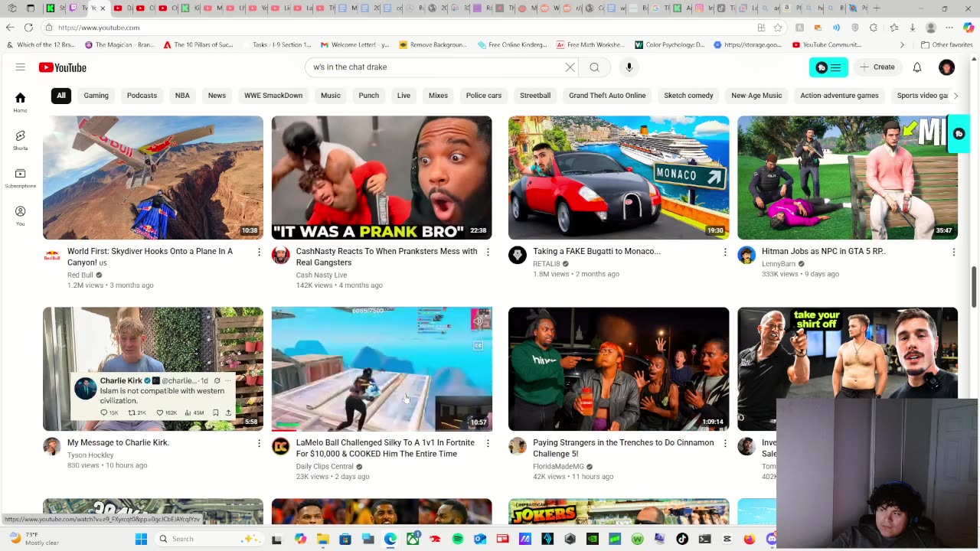
Task: Click the Create button
Action: (877, 67)
